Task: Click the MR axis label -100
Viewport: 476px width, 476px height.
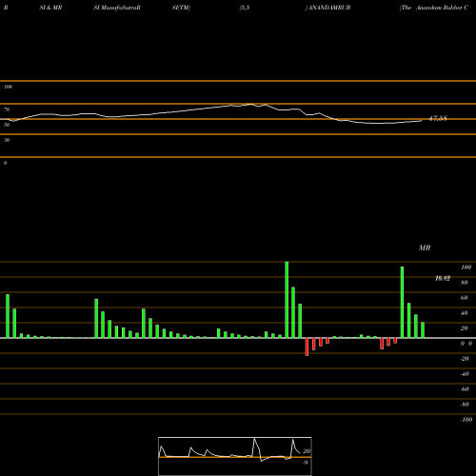Action: tap(466, 420)
